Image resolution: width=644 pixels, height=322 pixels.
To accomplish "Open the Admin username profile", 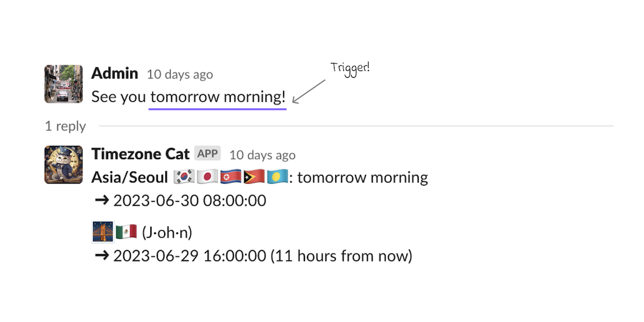I will [114, 74].
